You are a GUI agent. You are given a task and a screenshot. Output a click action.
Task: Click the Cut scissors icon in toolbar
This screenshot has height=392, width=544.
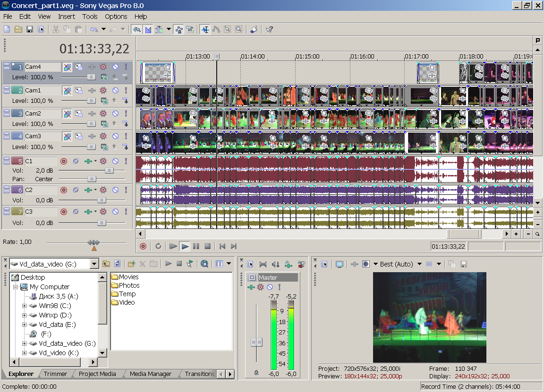point(56,29)
